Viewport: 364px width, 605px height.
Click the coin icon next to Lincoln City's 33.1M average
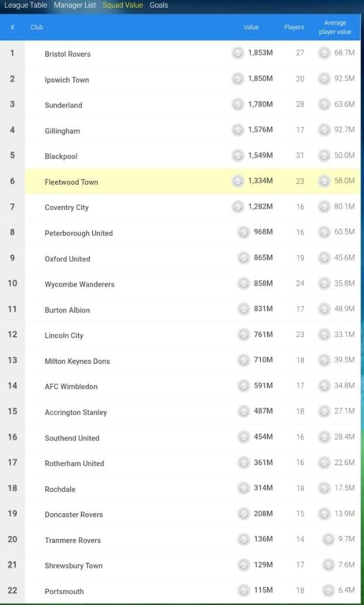tap(324, 335)
